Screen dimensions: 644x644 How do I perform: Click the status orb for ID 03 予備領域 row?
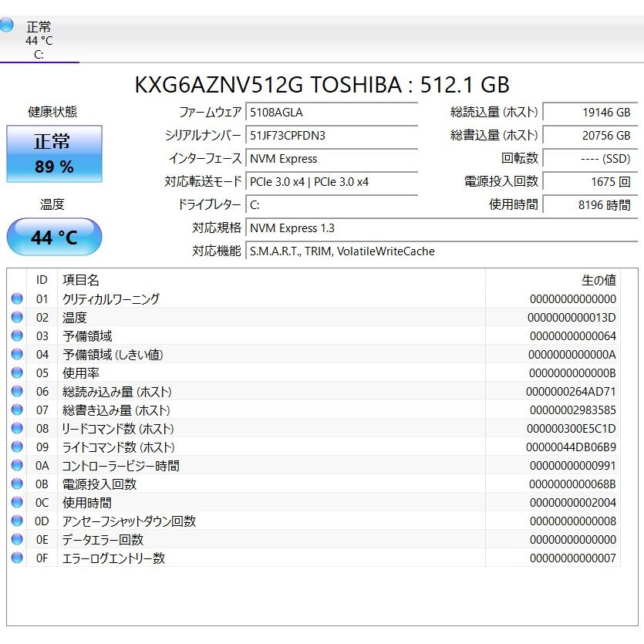(17, 335)
